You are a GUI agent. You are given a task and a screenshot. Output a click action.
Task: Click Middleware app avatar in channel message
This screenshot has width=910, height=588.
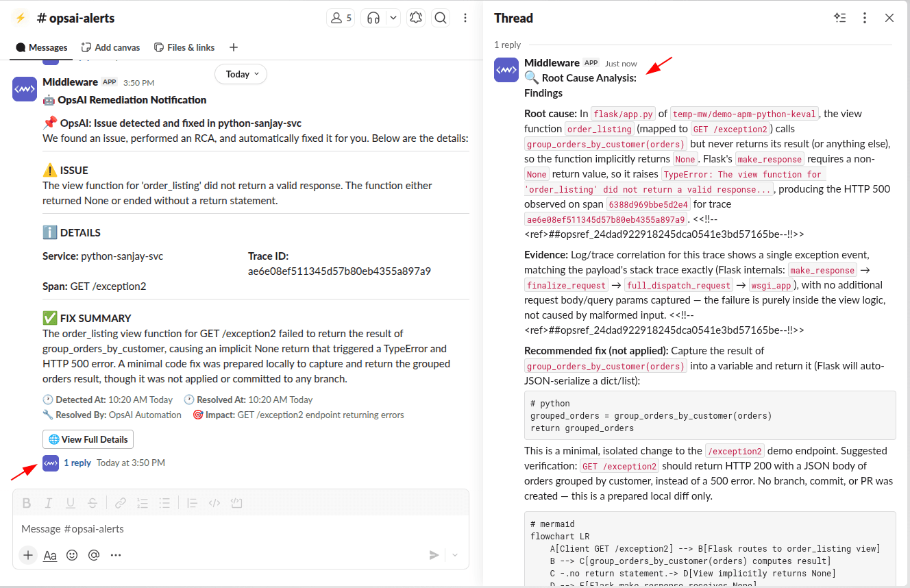tap(25, 89)
